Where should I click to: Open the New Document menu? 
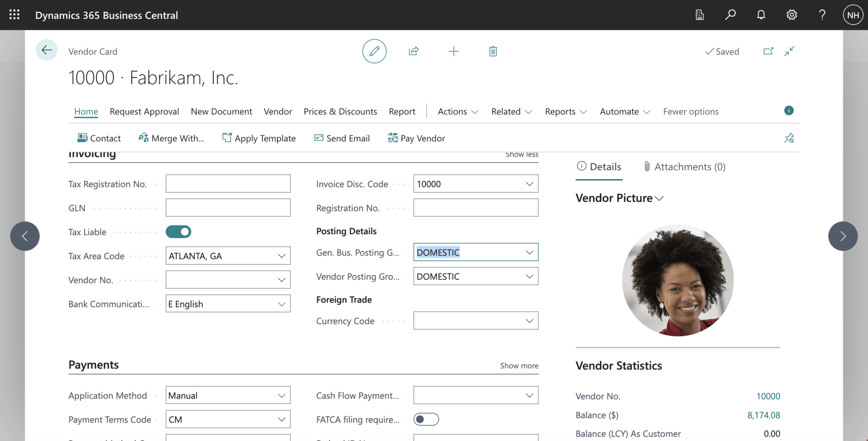221,112
